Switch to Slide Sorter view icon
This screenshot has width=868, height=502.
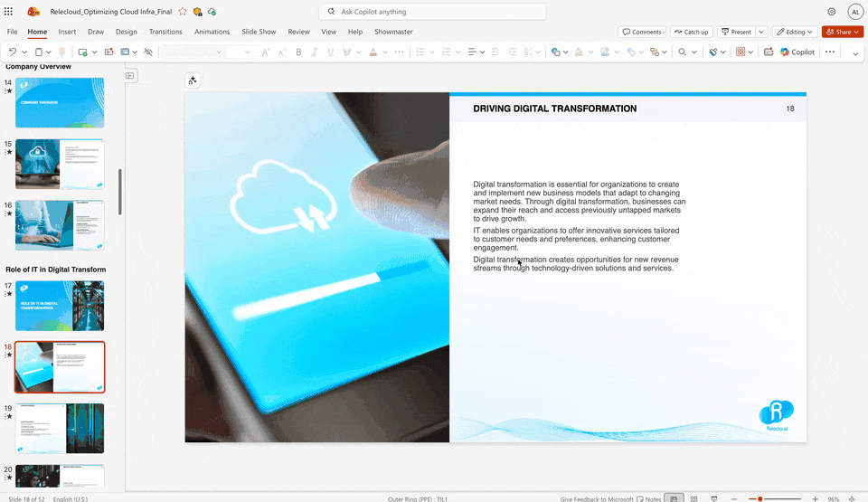click(694, 498)
